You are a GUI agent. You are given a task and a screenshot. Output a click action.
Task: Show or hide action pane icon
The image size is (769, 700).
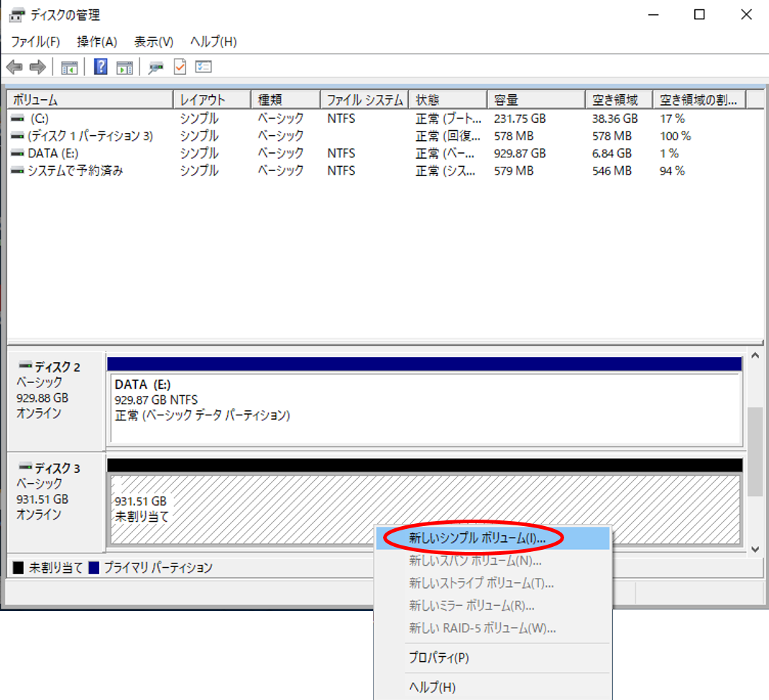(x=124, y=68)
